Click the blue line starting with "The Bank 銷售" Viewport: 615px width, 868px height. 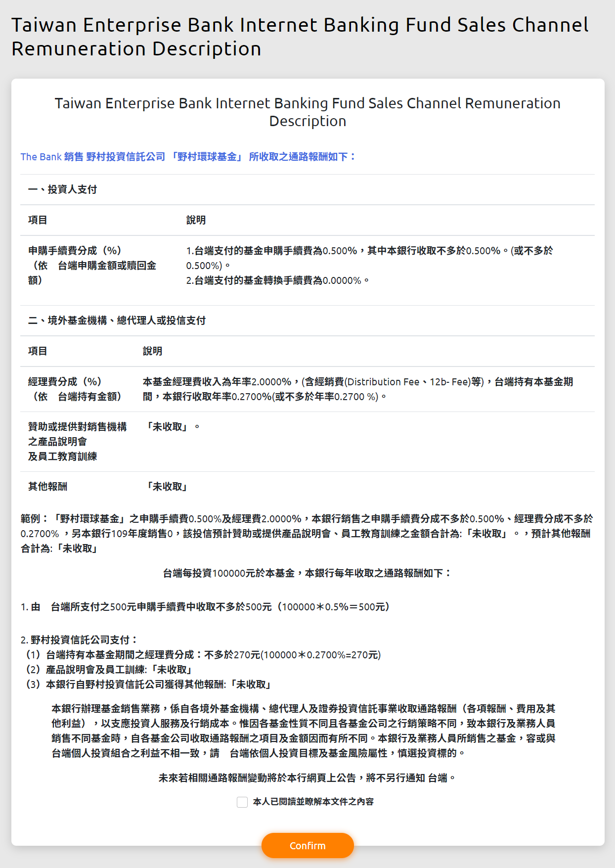click(x=188, y=157)
